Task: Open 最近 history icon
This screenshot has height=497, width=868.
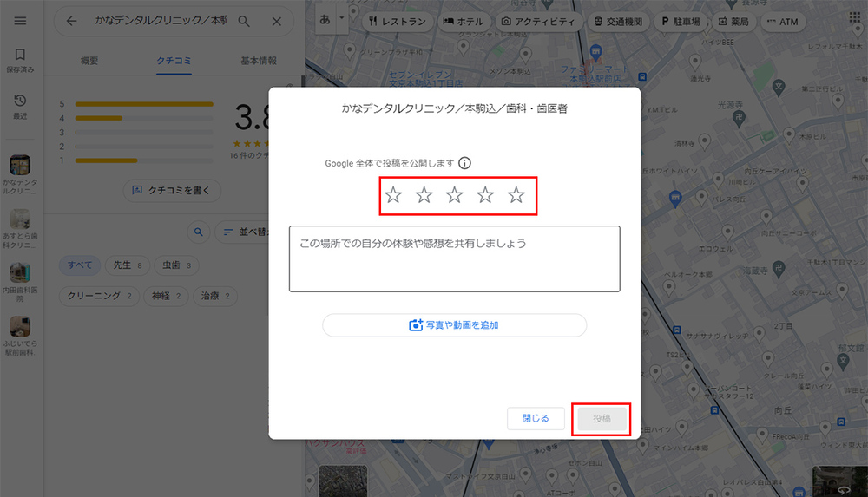Action: [21, 101]
